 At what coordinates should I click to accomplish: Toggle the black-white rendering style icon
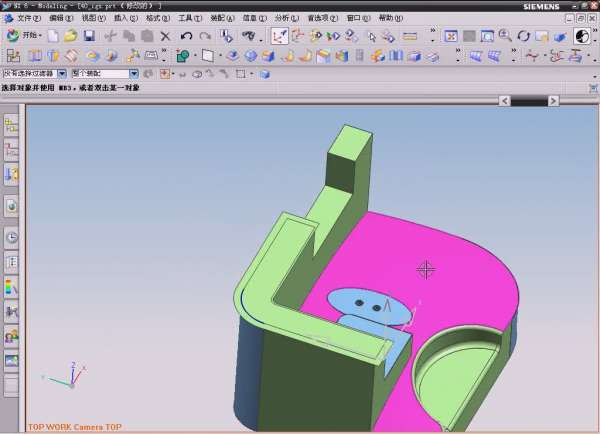pyautogui.click(x=582, y=36)
